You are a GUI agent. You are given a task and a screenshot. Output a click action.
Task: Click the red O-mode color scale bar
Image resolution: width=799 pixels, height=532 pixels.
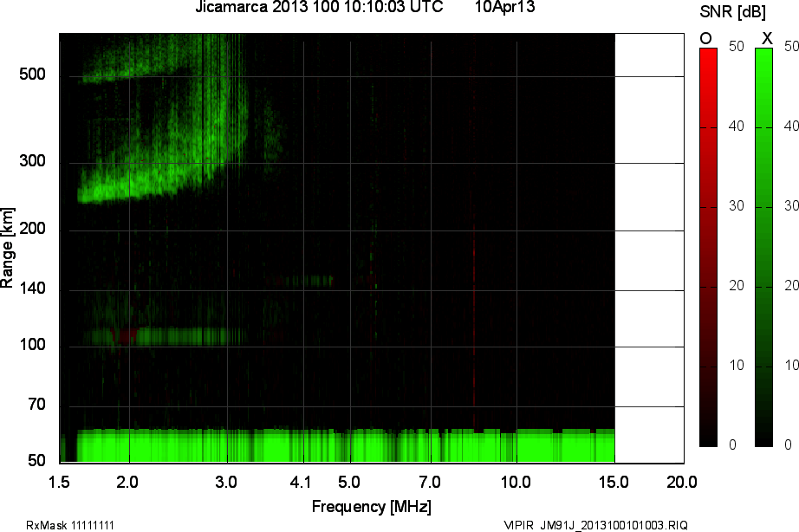(708, 247)
